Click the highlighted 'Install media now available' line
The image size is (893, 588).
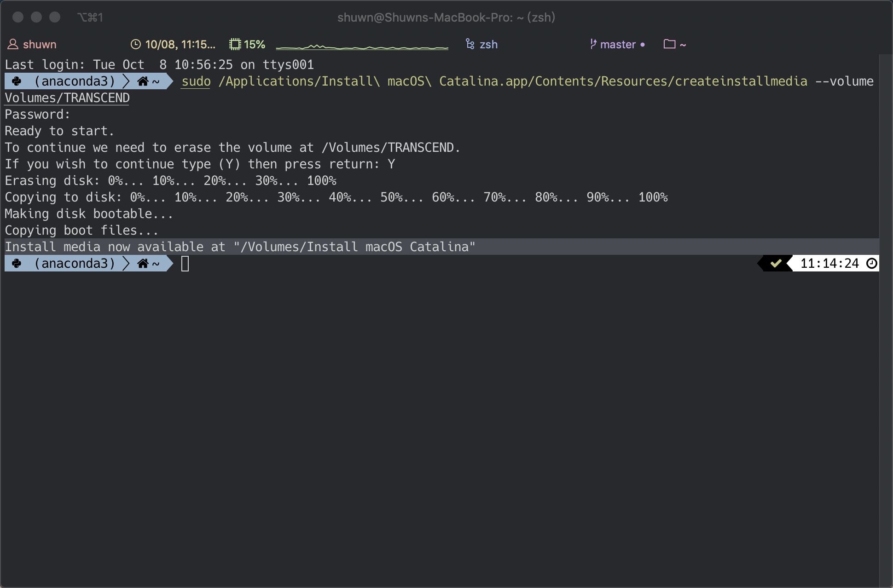tap(442, 247)
